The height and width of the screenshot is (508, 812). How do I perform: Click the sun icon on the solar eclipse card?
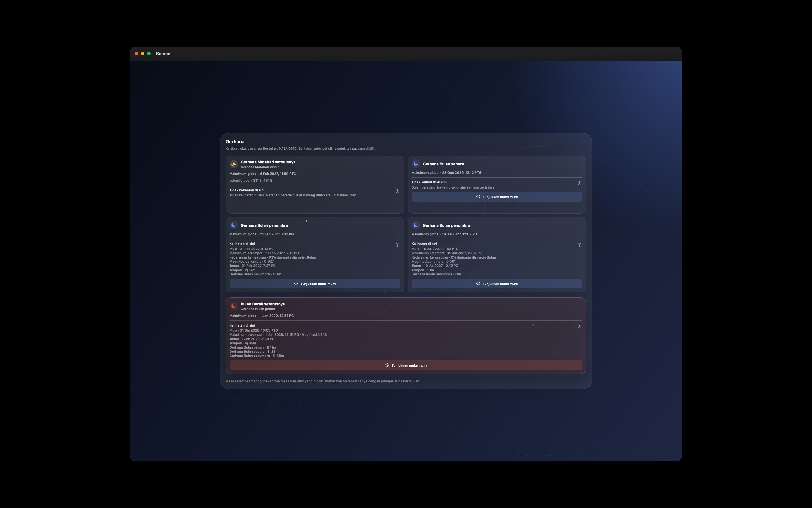click(x=233, y=164)
